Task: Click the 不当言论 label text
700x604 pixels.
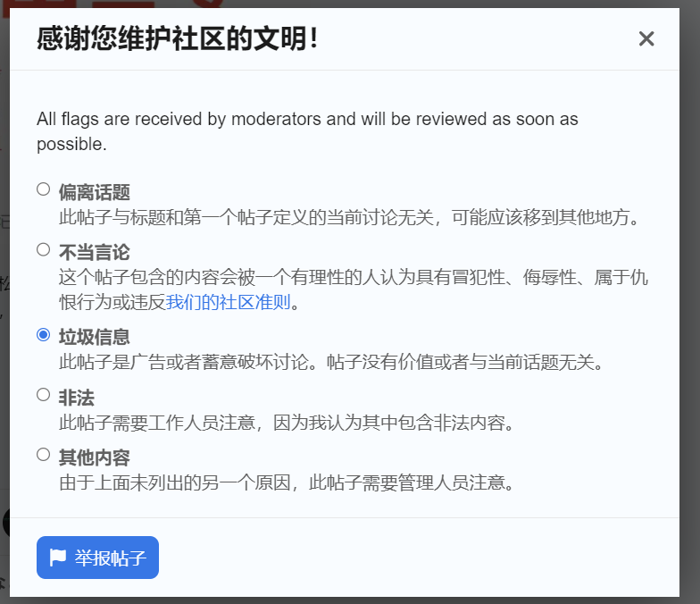Action: pos(95,252)
